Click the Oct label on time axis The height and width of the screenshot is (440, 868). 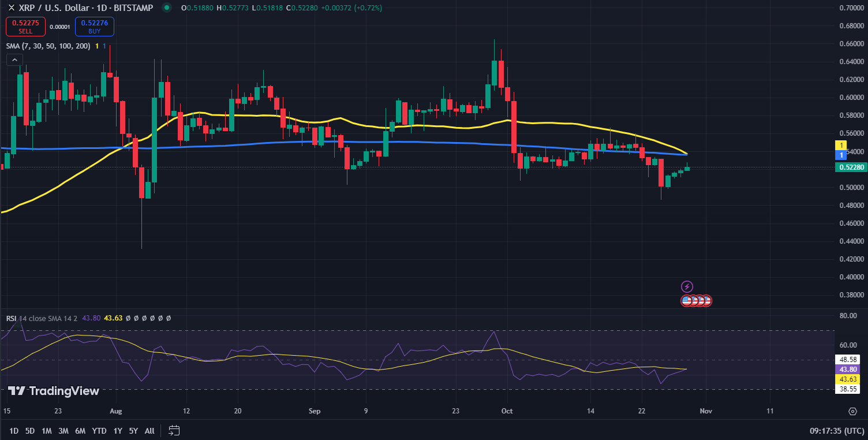(507, 411)
